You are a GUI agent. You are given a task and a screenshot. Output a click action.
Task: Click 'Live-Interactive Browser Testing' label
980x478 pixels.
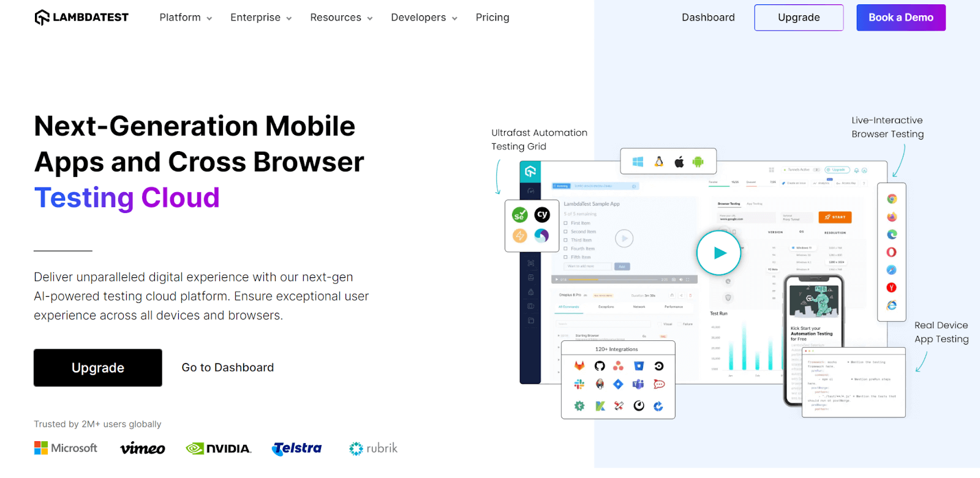pos(888,127)
